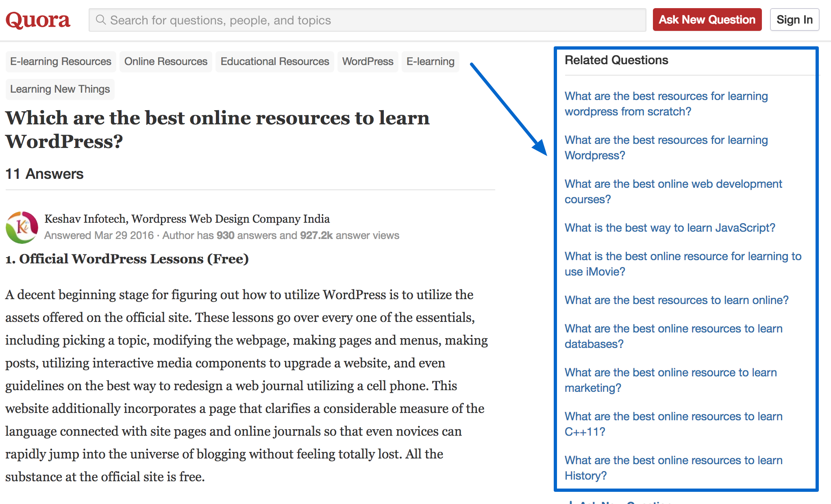This screenshot has height=504, width=831.
Task: Click the Ask New Question button
Action: [707, 19]
